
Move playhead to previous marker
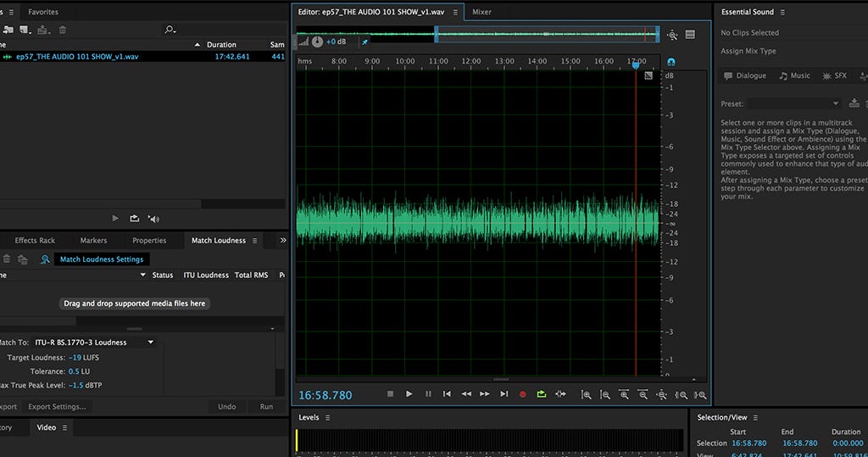click(x=447, y=394)
